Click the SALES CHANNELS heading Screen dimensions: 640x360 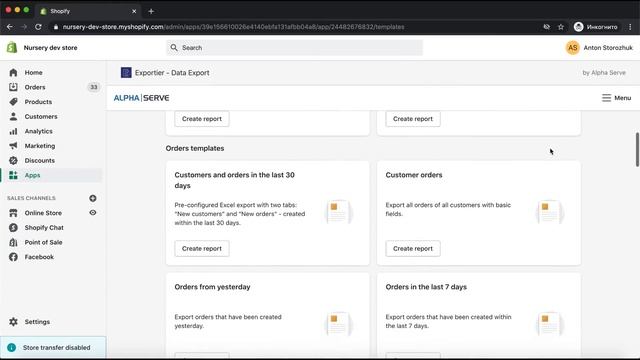point(31,198)
